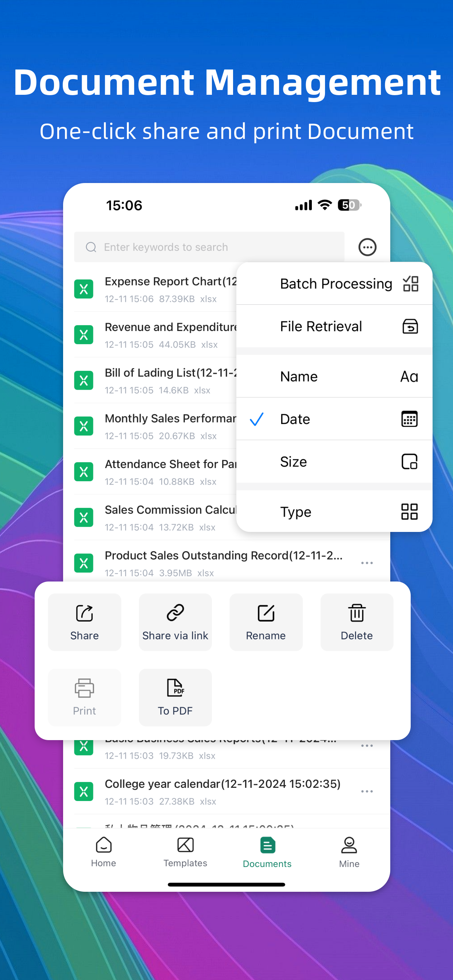This screenshot has width=453, height=980.
Task: Click the Size sort icon
Action: tap(409, 462)
